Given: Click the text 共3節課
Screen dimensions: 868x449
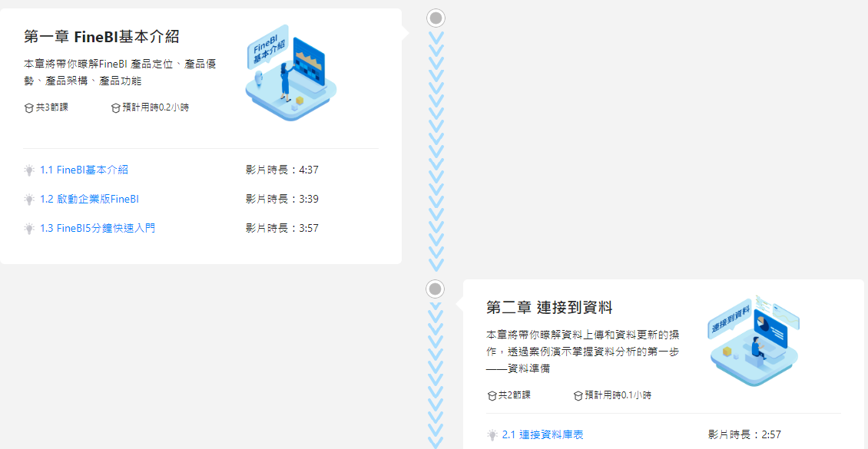Looking at the screenshot, I should [x=52, y=107].
